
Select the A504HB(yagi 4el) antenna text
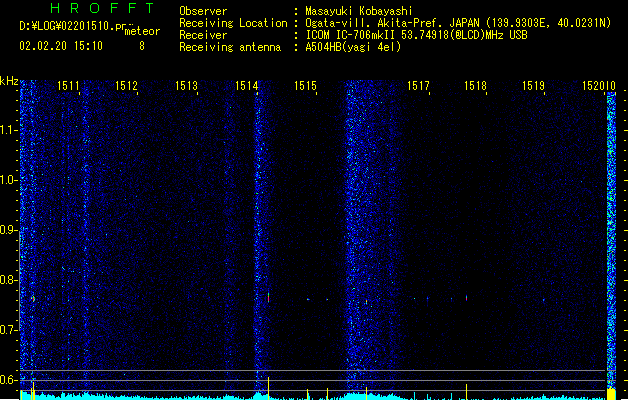tap(353, 47)
